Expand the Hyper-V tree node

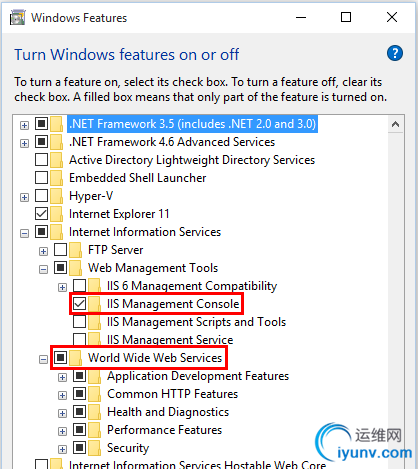24,197
